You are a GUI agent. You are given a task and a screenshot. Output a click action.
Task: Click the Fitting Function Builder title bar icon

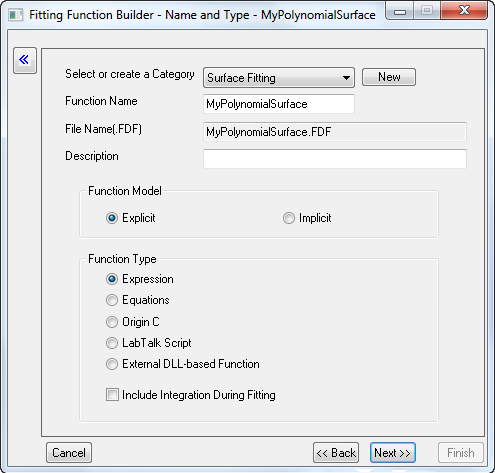click(x=16, y=15)
